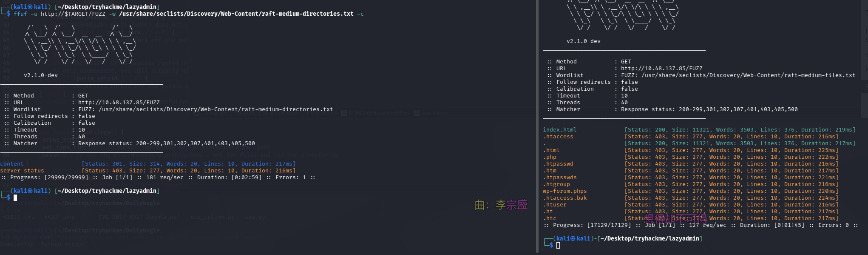Image resolution: width=868 pixels, height=255 pixels.
Task: Click the raft-medium-files.txt wordlist path
Action: [x=748, y=75]
